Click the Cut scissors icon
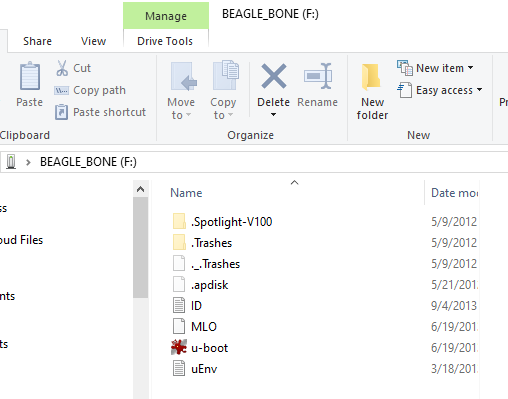The image size is (508, 399). [x=62, y=68]
